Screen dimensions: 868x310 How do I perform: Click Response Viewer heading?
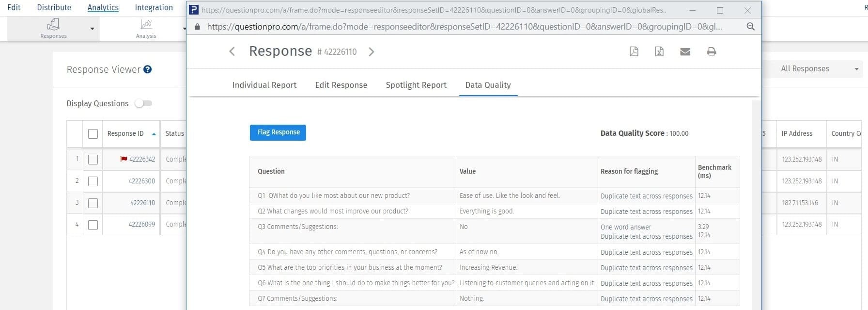tap(104, 69)
